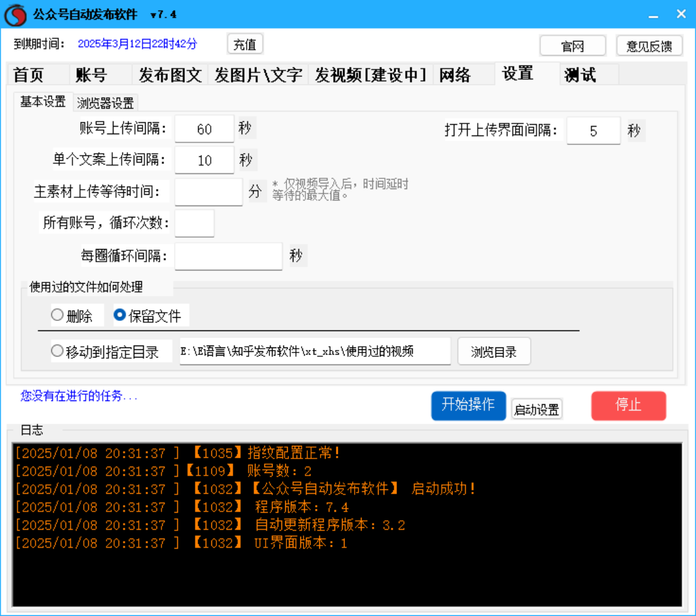This screenshot has height=616, width=696.
Task: Go to the 发图片\文字 tab
Action: tap(258, 74)
